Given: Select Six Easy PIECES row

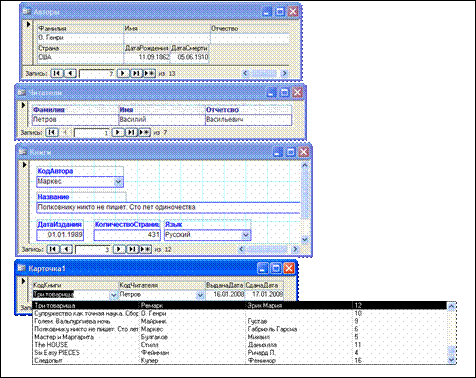Looking at the screenshot, I should 240,353.
